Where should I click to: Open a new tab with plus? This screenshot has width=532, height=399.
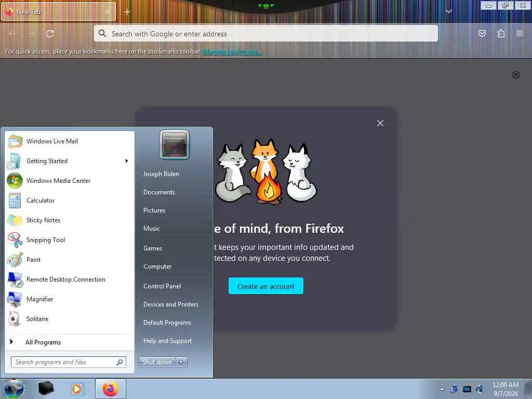click(x=127, y=12)
